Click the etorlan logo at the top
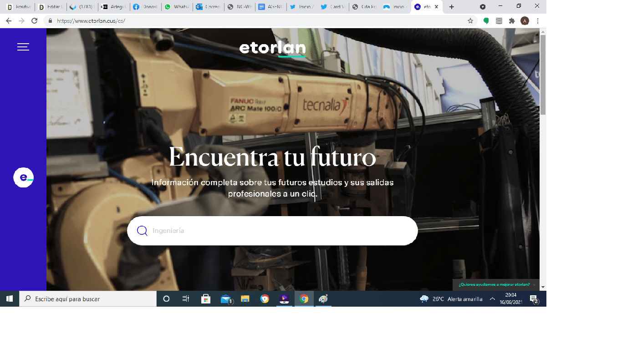Image resolution: width=622 pixels, height=364 pixels. pyautogui.click(x=272, y=49)
